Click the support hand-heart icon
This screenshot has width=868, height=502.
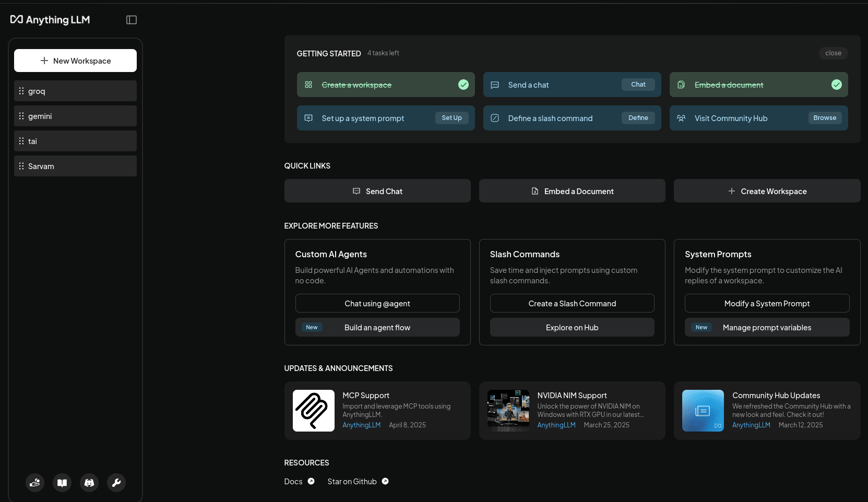click(x=35, y=483)
